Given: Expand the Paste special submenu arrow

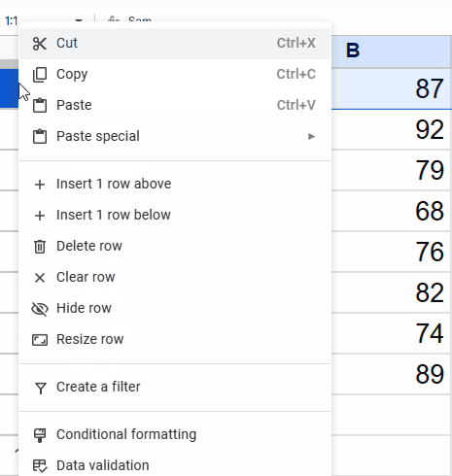Looking at the screenshot, I should point(311,136).
